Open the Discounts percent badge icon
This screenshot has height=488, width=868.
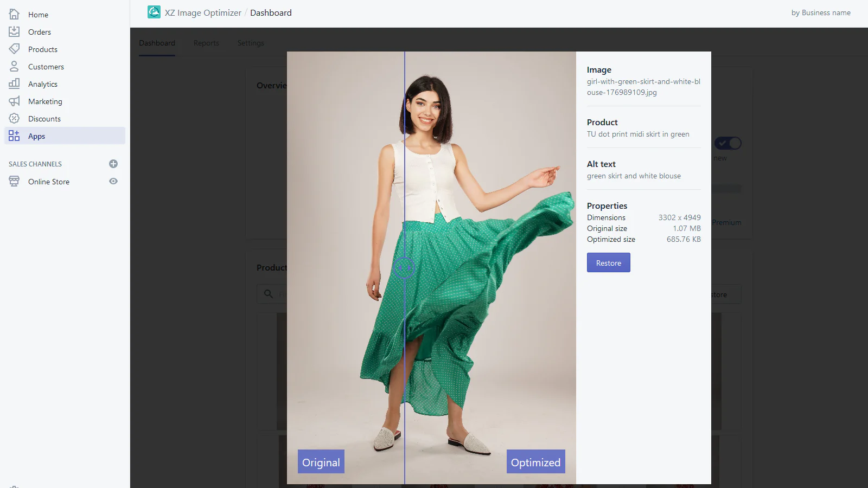click(x=14, y=119)
